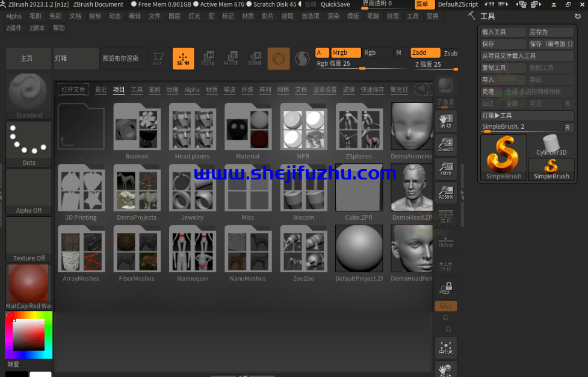Toggle Zadd sculpt mode
This screenshot has height=377, width=588.
click(x=426, y=52)
